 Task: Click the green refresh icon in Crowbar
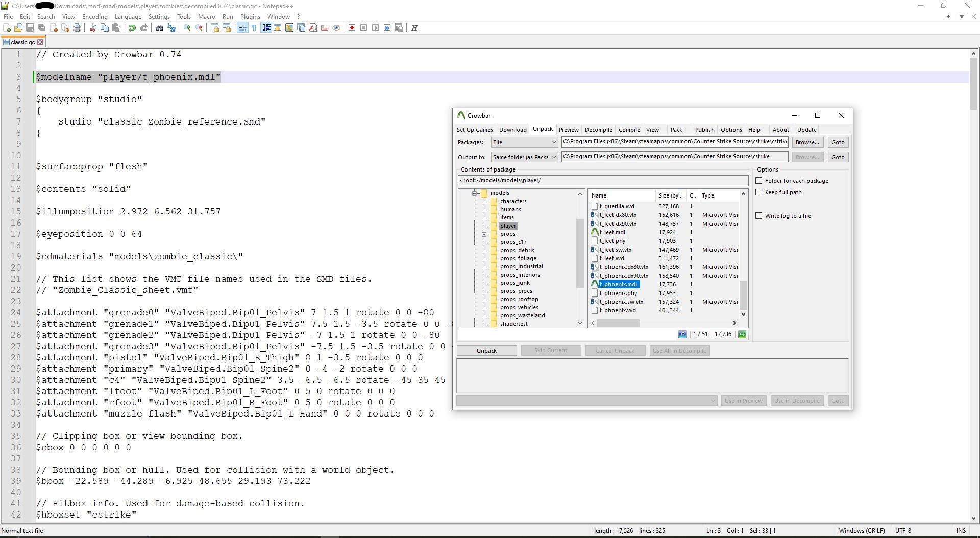click(x=742, y=334)
